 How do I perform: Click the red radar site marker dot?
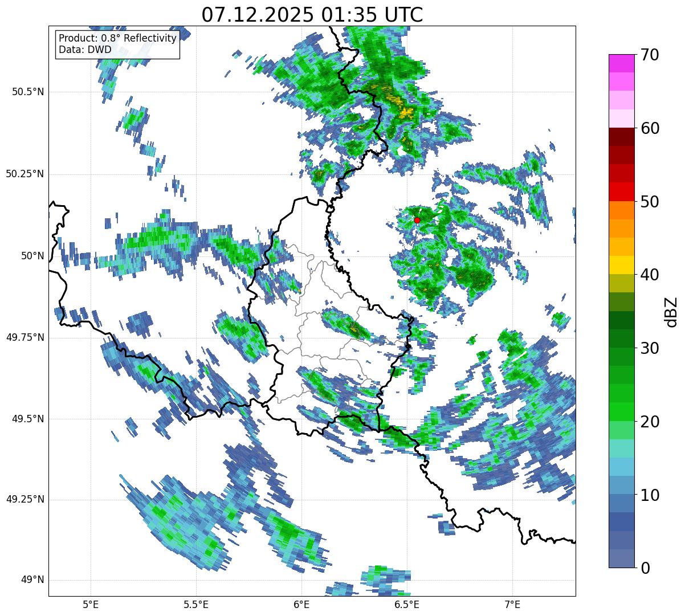click(417, 220)
